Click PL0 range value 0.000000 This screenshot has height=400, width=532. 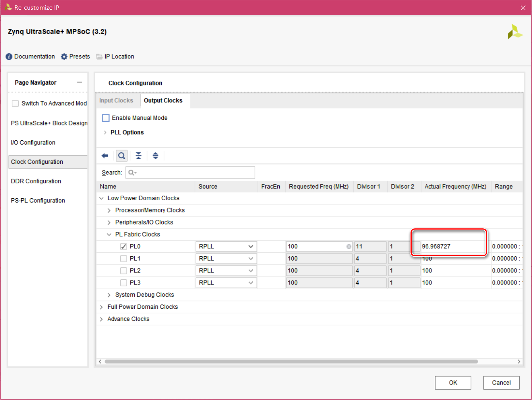(507, 247)
